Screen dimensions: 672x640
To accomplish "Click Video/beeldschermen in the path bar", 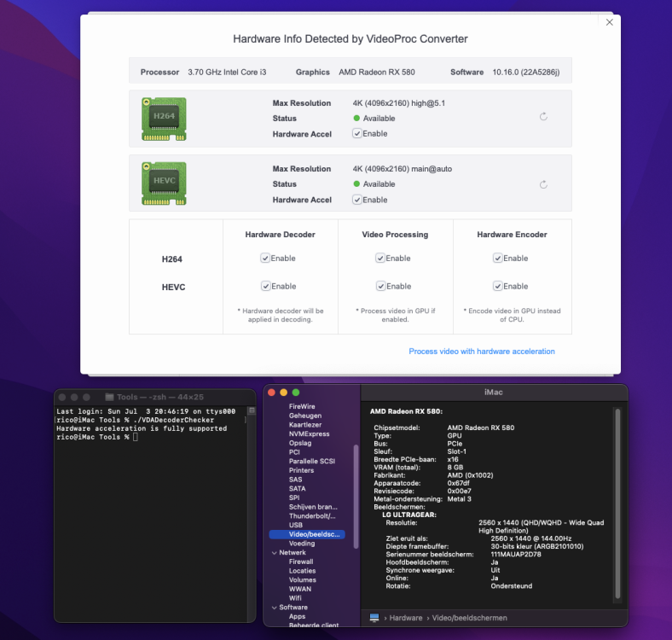I will tap(469, 618).
